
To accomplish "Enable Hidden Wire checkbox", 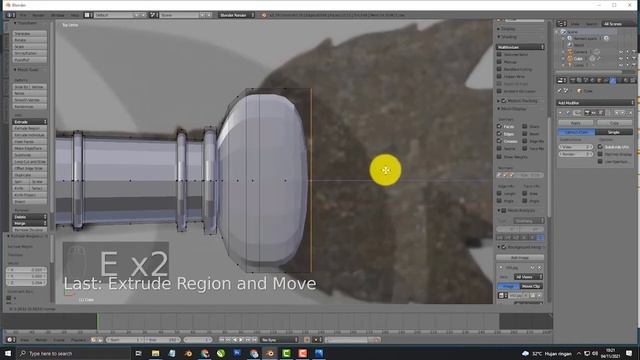I will 499,76.
